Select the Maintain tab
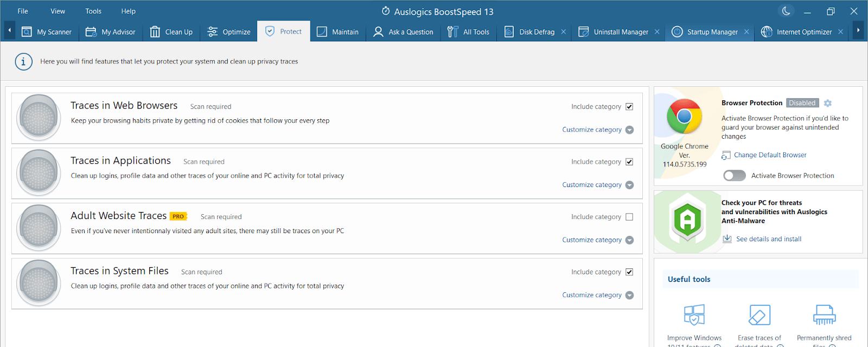The height and width of the screenshot is (347, 868). pos(337,32)
